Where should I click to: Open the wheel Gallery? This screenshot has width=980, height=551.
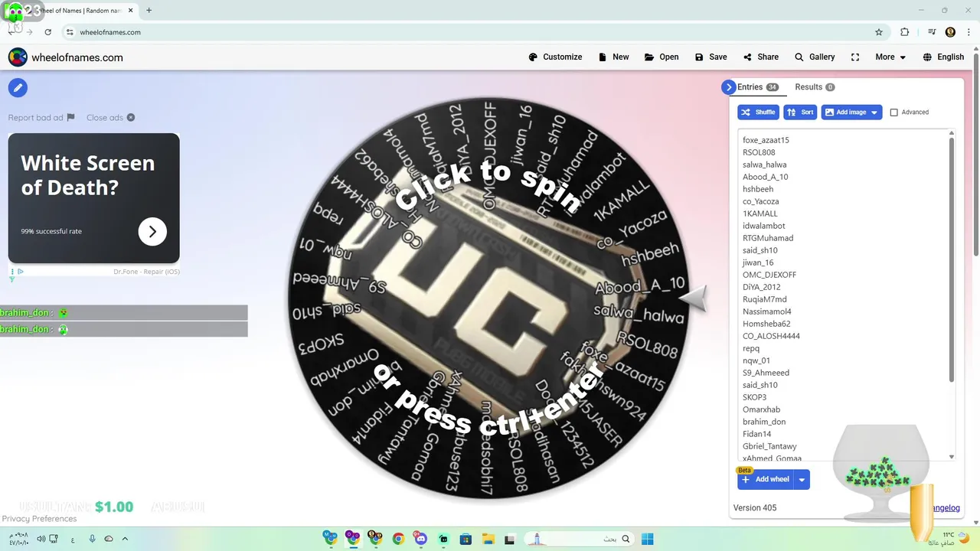(815, 57)
